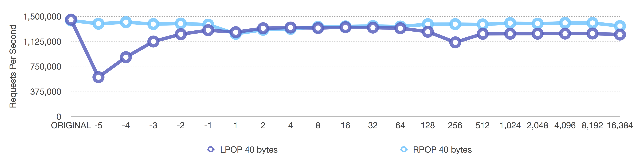
Task: Click the Requests Per Second axis title
Action: pyautogui.click(x=13, y=66)
